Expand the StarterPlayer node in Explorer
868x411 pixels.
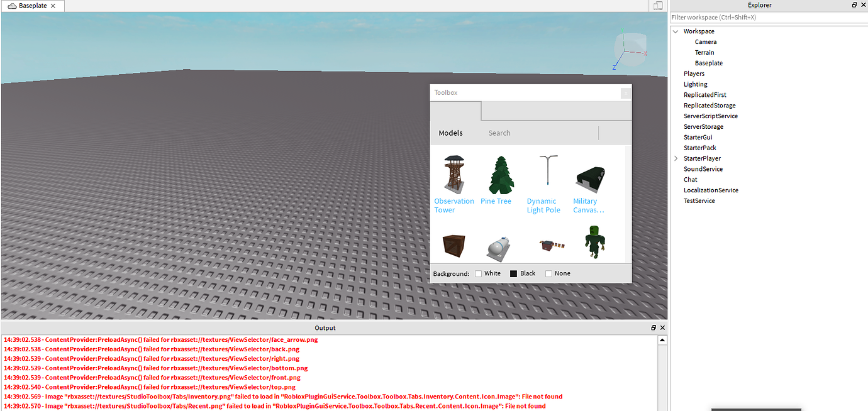[x=676, y=158]
